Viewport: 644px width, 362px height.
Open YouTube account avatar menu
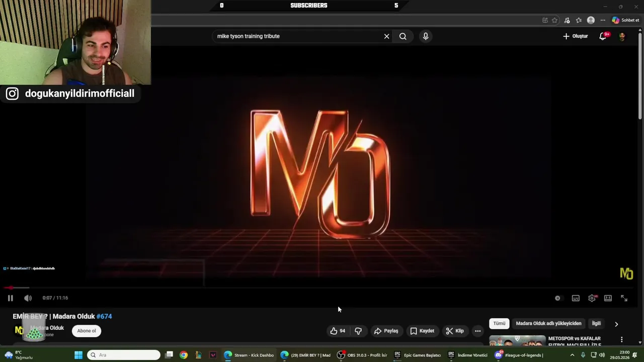pos(622,36)
